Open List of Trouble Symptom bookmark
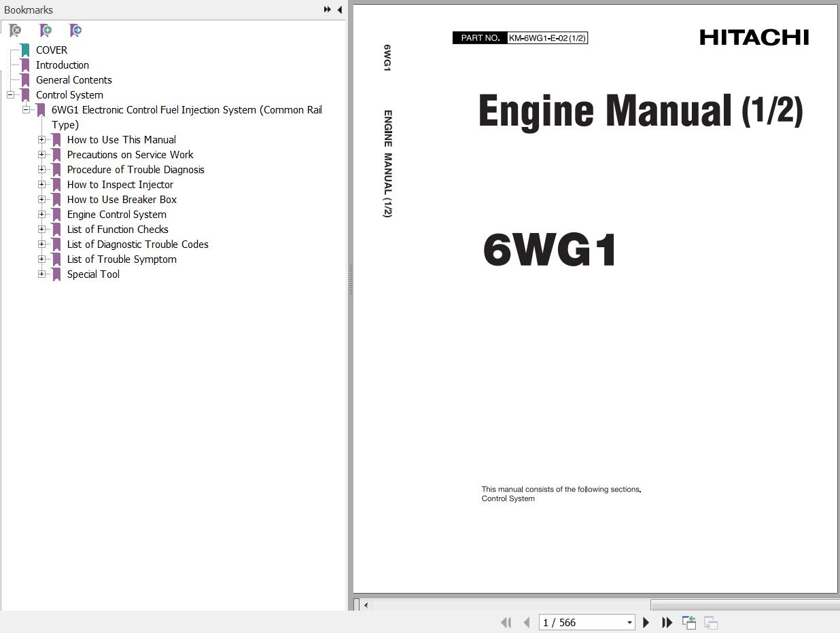Screen dimensions: 840x633 [x=122, y=259]
